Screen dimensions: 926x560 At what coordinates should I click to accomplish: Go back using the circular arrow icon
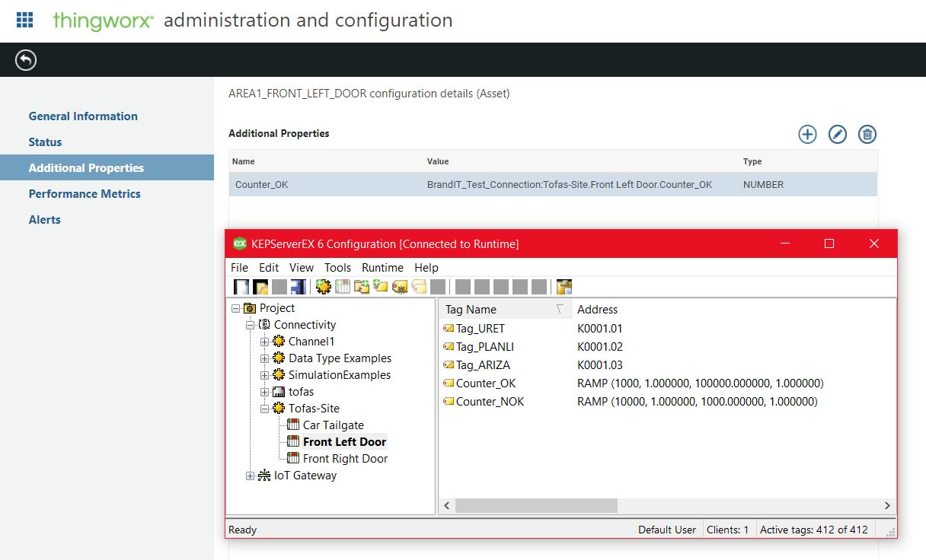pyautogui.click(x=26, y=60)
